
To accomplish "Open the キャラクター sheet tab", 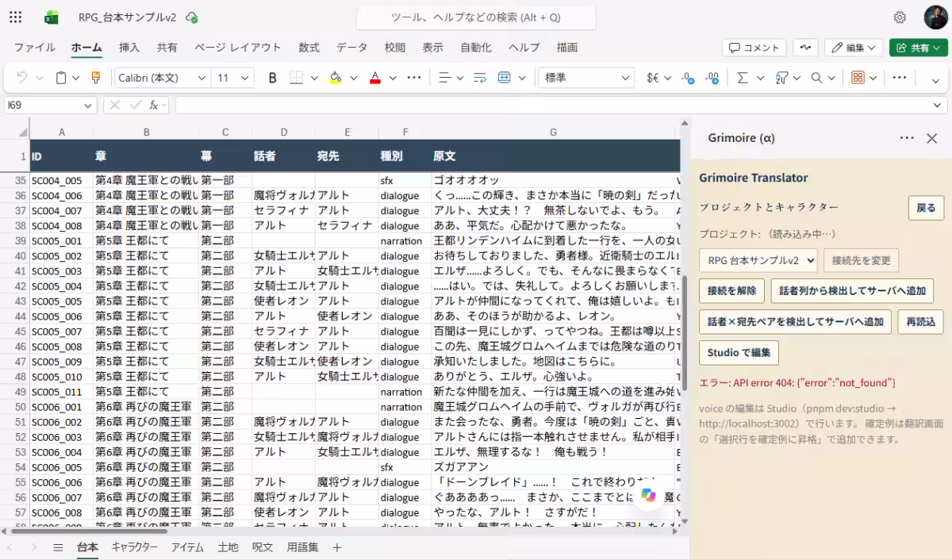I will click(134, 547).
